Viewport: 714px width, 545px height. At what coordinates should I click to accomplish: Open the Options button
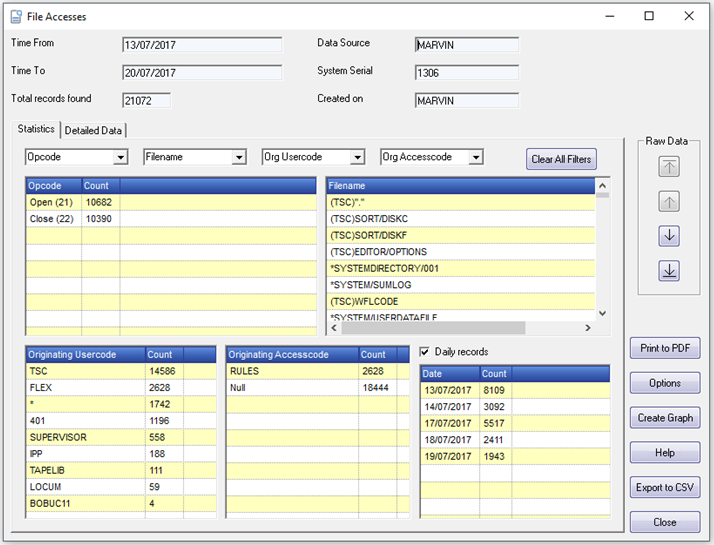(x=665, y=383)
